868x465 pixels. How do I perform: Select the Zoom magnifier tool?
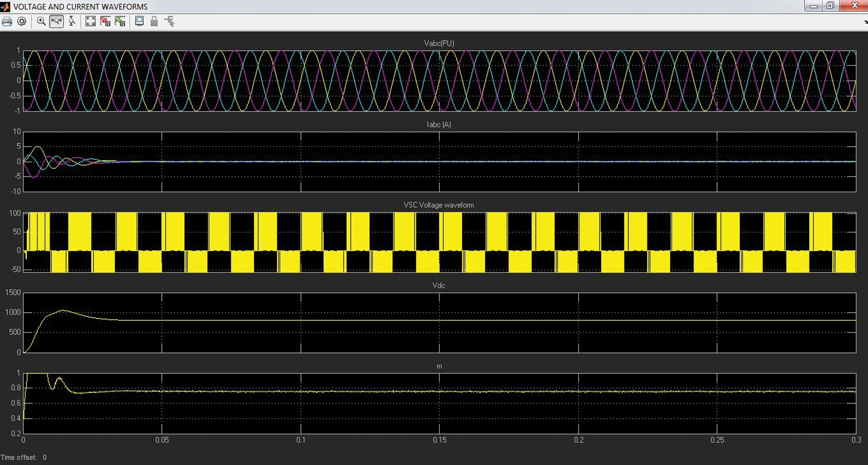[x=41, y=21]
